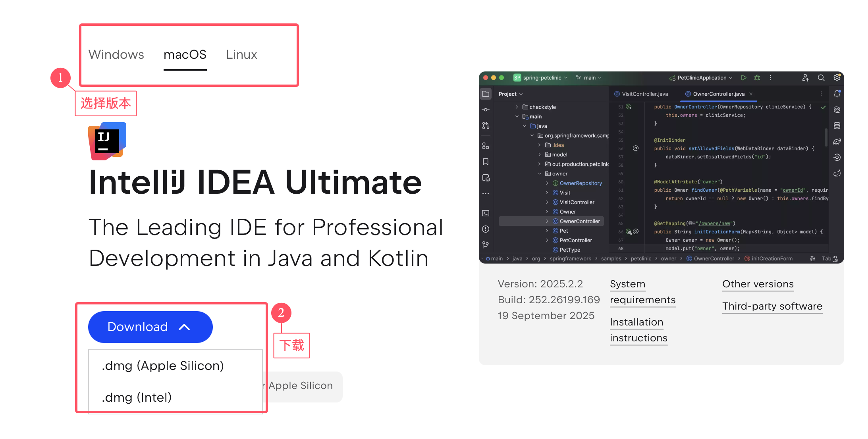The image size is (868, 439).
Task: Open the Structure tool window icon
Action: coord(486,146)
